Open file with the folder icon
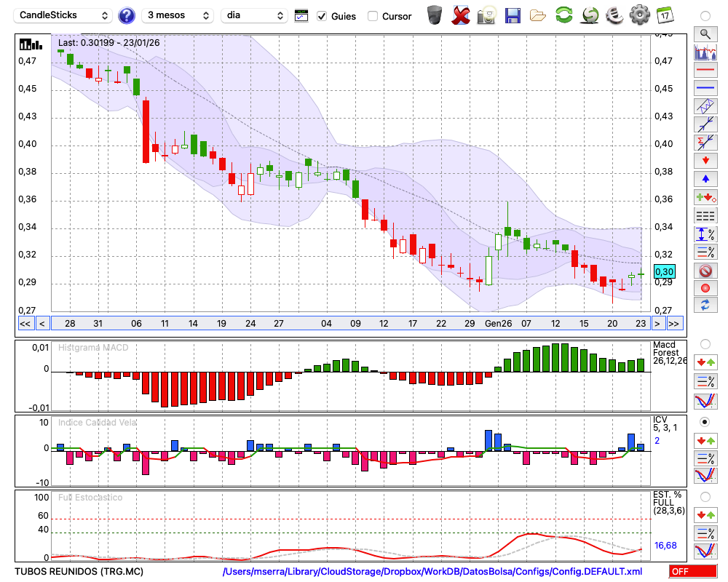Screen dimensions: 728x582 coord(538,16)
